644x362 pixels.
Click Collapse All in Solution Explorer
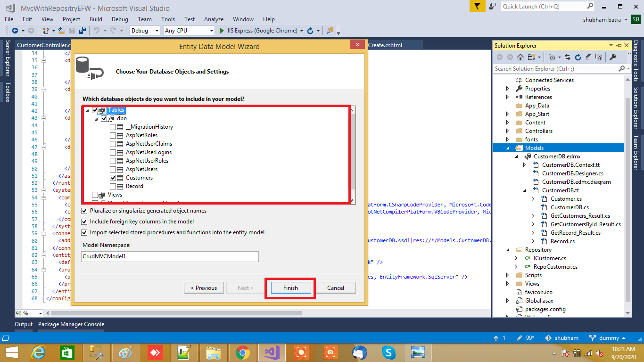pos(588,57)
